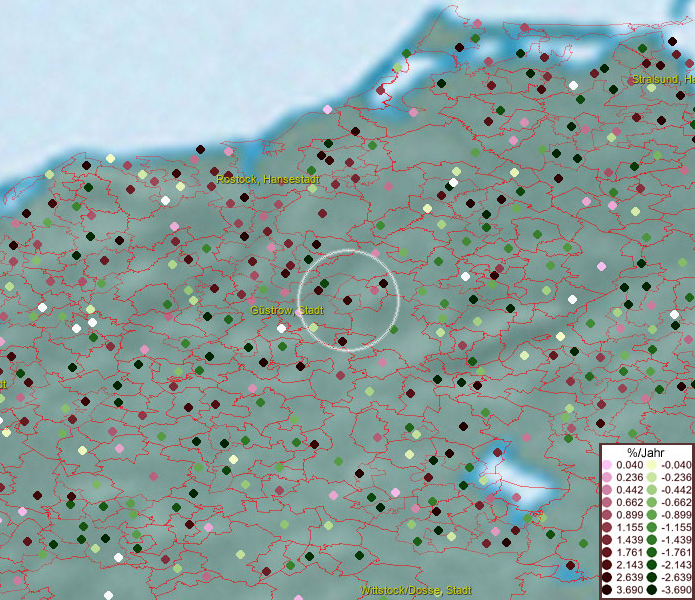Image resolution: width=695 pixels, height=600 pixels.
Task: Click the -0.662 legend value text
Action: [674, 502]
